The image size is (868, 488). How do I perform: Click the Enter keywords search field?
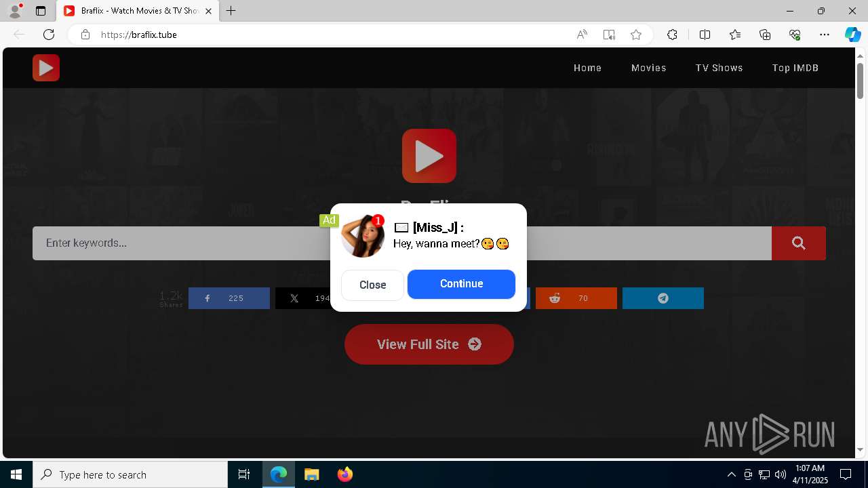point(402,243)
